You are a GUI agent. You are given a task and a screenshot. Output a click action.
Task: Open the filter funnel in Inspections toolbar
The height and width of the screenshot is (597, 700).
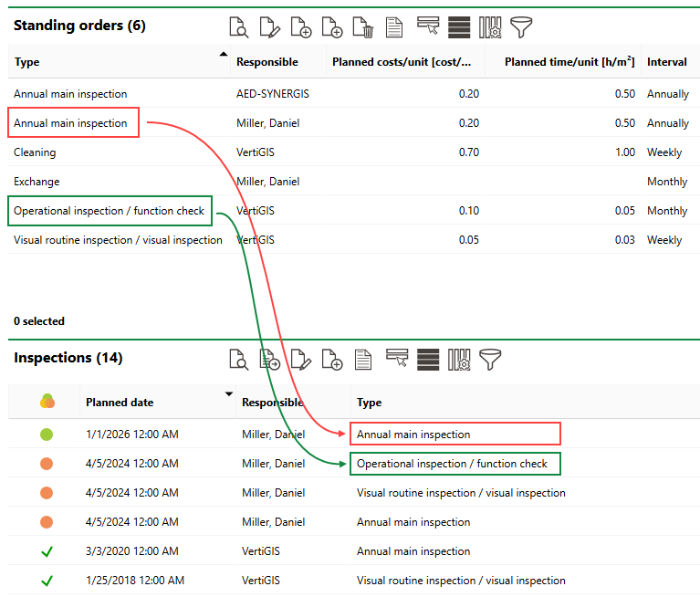pyautogui.click(x=491, y=360)
